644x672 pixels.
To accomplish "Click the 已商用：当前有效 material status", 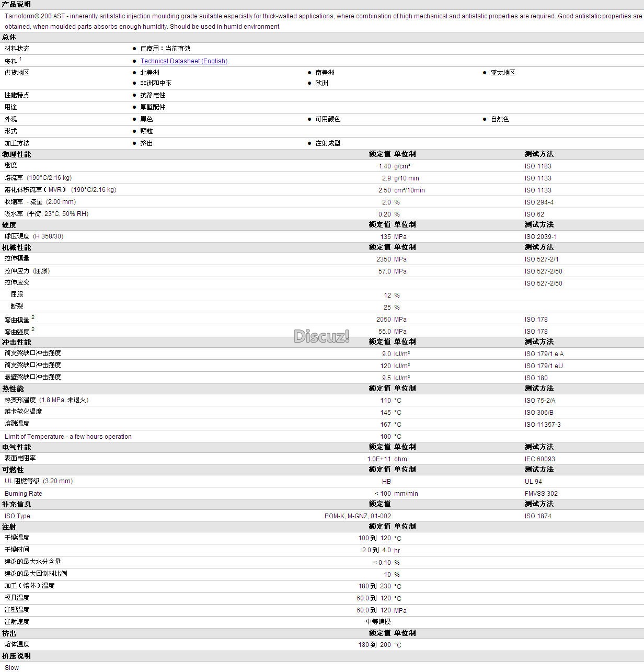I will [165, 49].
